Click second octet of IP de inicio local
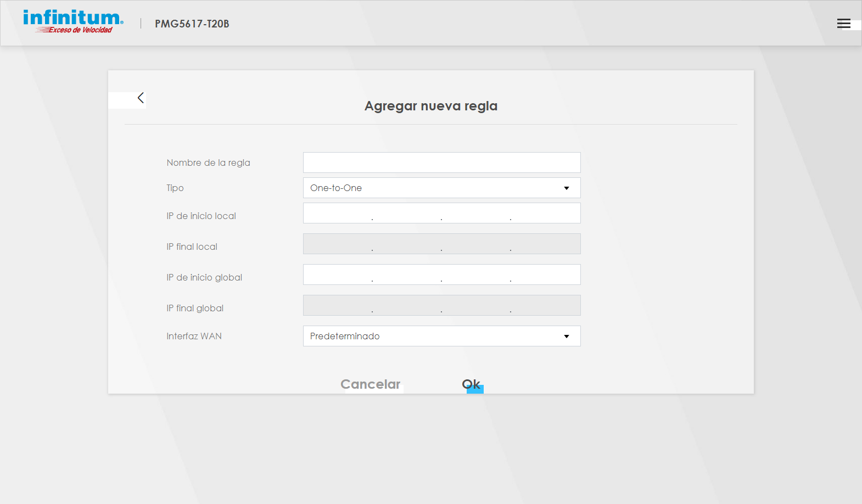This screenshot has height=504, width=862. [407, 213]
